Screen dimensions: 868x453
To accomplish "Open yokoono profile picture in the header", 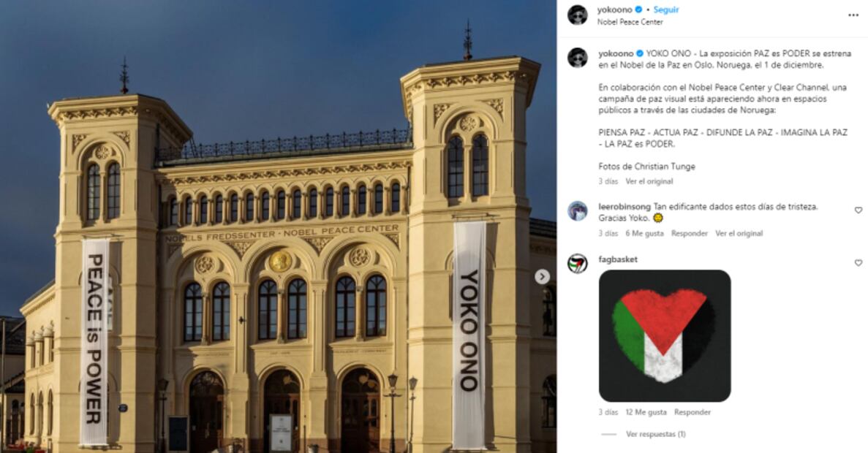I will click(578, 15).
